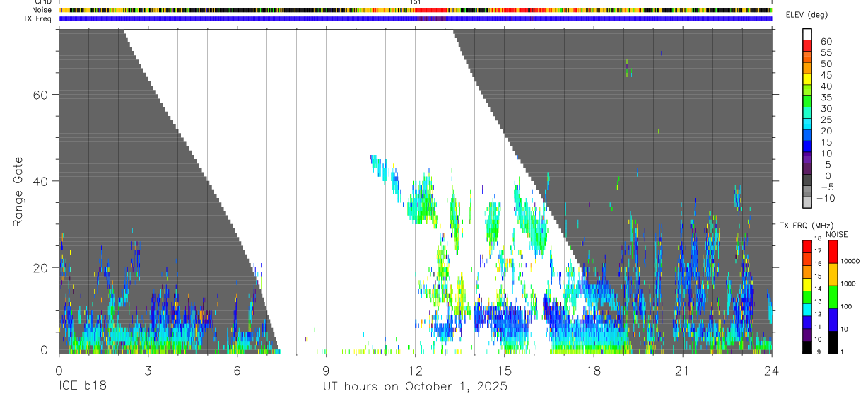Click the '1000' value on the NOISE scale

click(848, 284)
